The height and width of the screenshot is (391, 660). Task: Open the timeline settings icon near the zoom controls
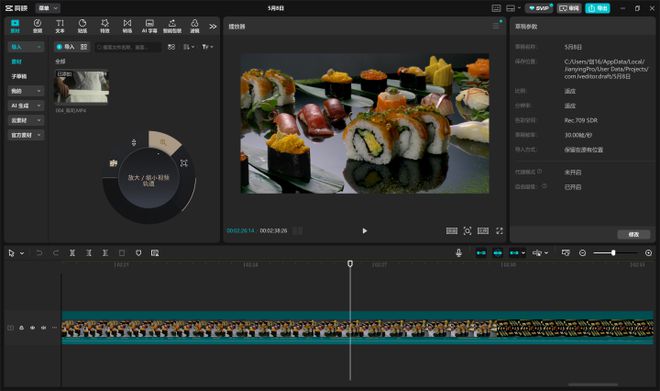point(566,253)
